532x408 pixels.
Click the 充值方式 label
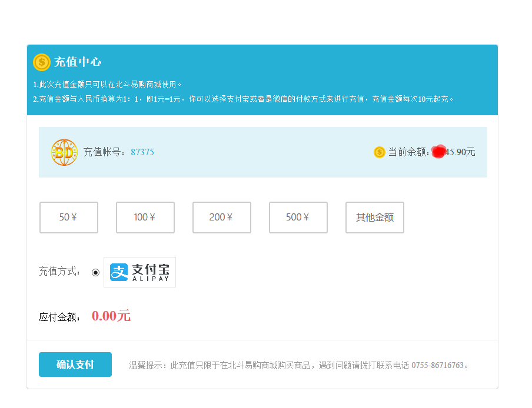(59, 272)
